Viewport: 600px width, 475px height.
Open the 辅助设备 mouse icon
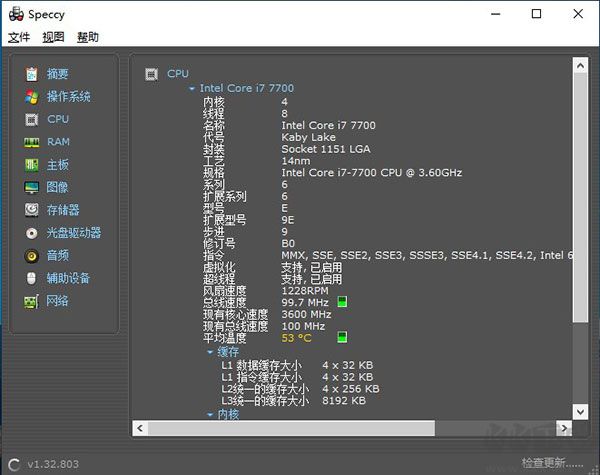[31, 278]
